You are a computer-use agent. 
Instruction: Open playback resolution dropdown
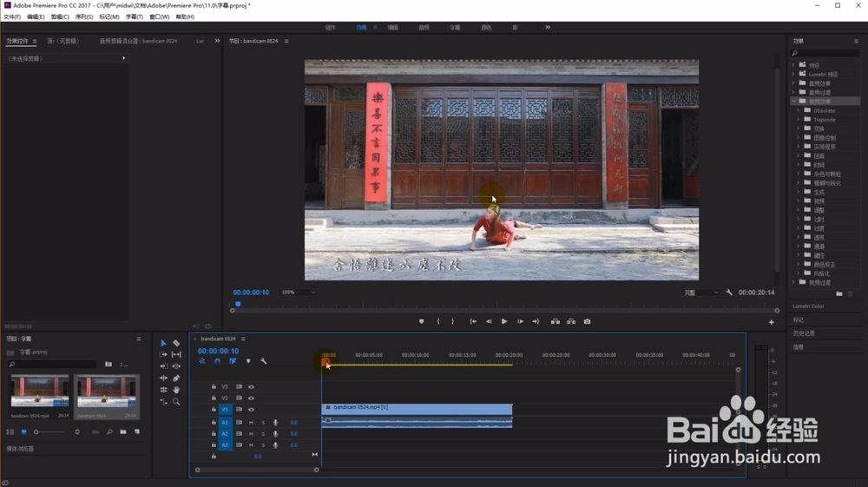click(x=700, y=293)
